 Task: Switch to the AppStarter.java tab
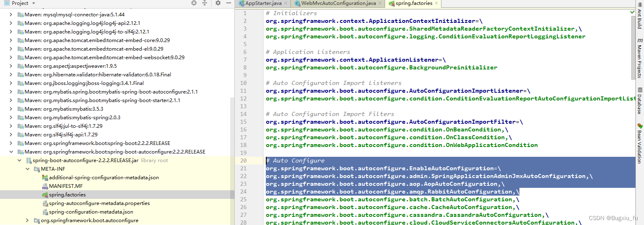[263, 3]
